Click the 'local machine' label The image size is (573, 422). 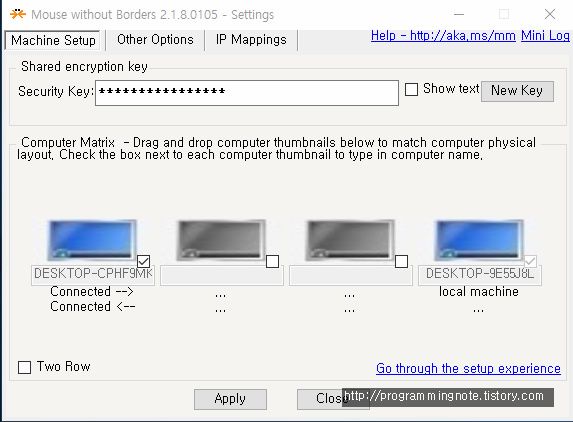tap(479, 292)
